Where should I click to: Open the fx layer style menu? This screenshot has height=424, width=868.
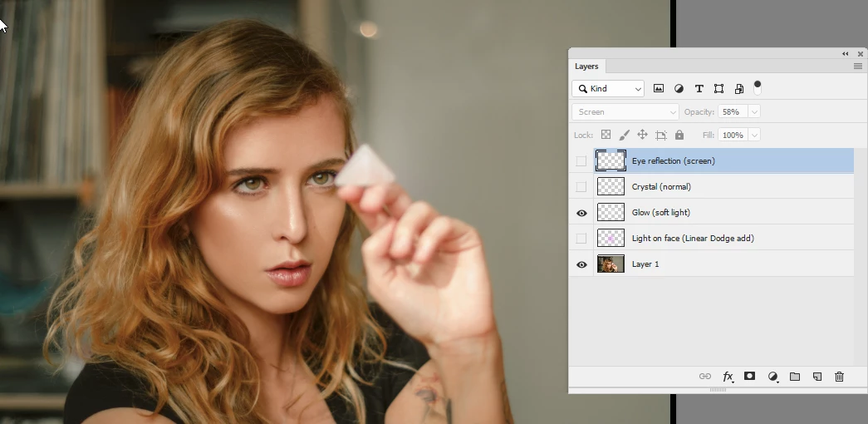pyautogui.click(x=728, y=377)
